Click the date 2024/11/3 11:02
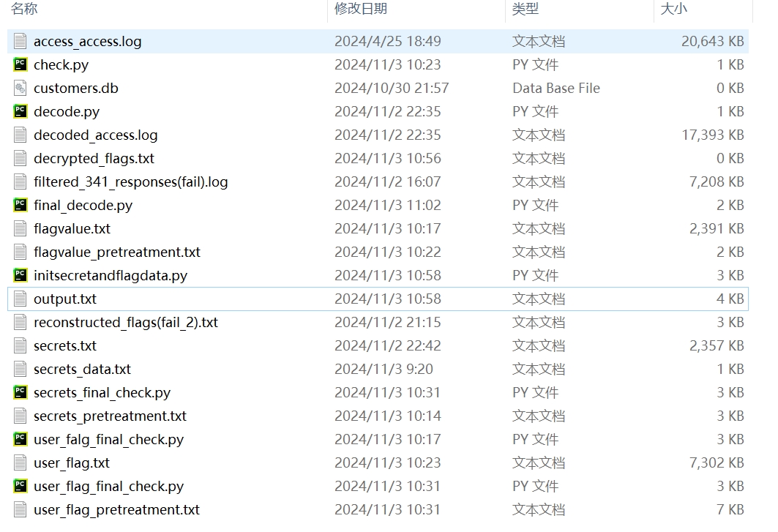This screenshot has width=778, height=532. [387, 206]
